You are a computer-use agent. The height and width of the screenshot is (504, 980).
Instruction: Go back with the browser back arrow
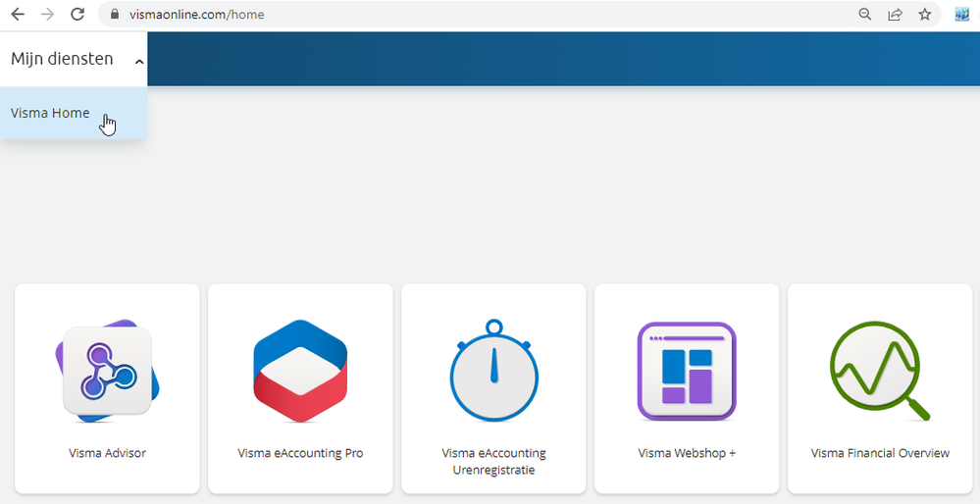click(18, 15)
